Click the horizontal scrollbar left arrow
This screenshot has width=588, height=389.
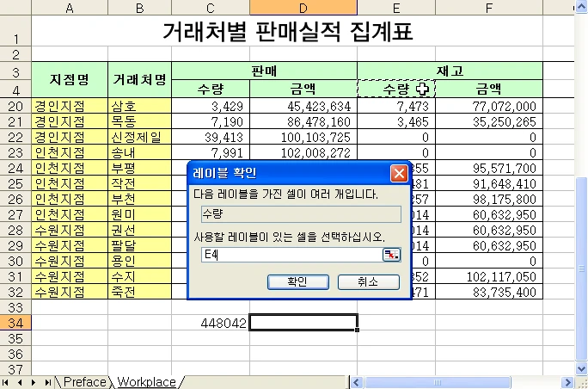[357, 383]
